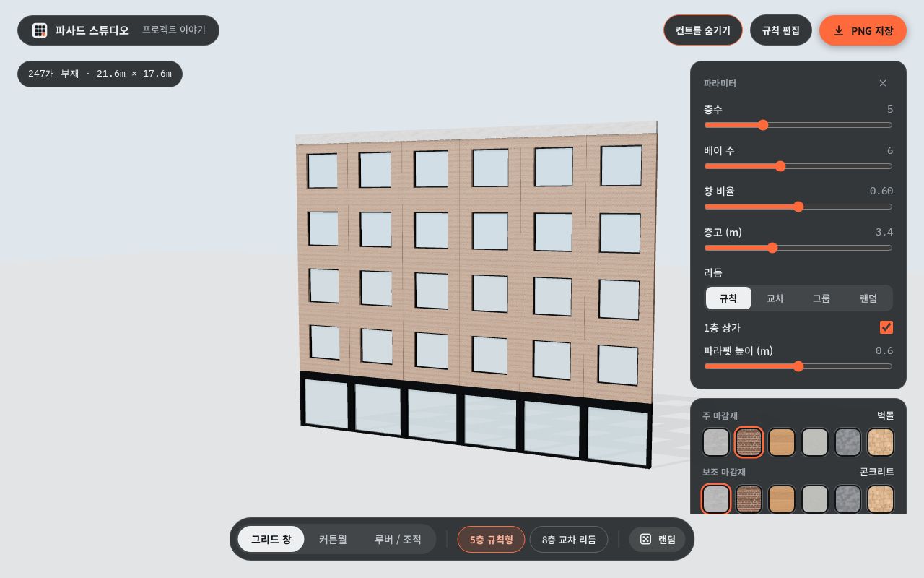Click the 파라펫 높이 (m) slider handle
This screenshot has width=924, height=578.
coord(798,366)
